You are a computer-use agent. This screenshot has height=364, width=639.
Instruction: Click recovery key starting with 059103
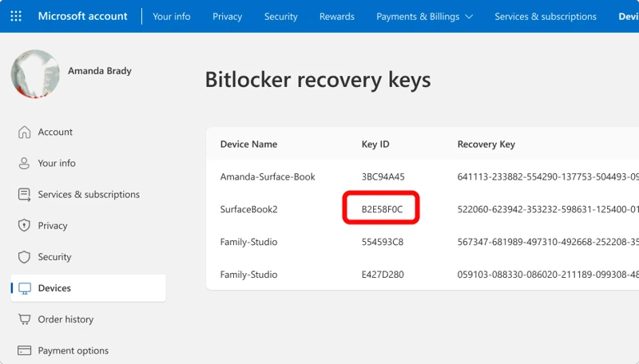[x=548, y=275]
